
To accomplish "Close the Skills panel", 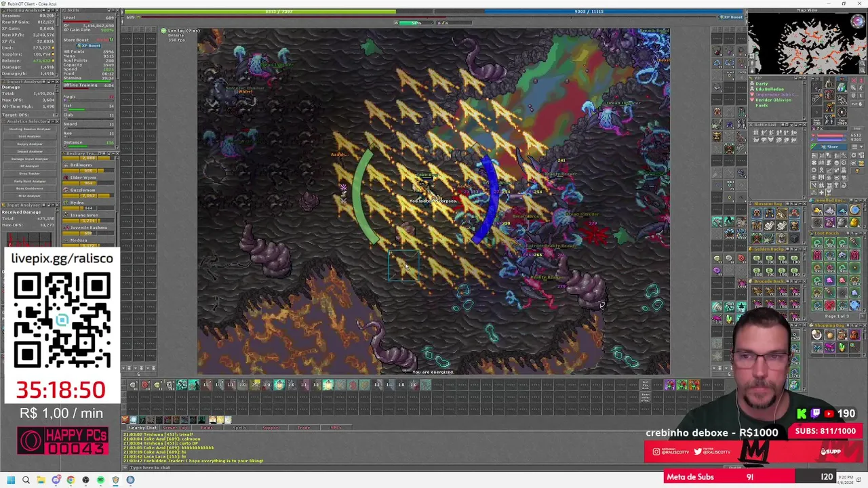I will tap(117, 10).
